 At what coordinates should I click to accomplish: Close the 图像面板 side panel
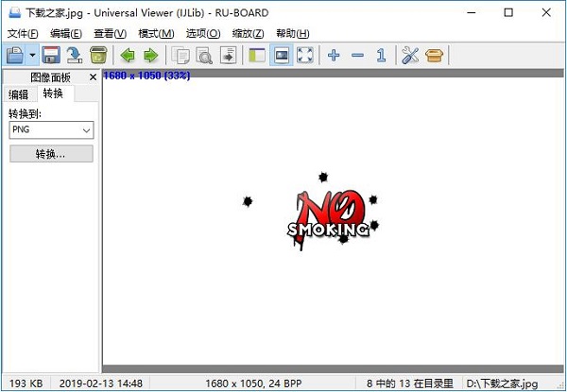93,77
